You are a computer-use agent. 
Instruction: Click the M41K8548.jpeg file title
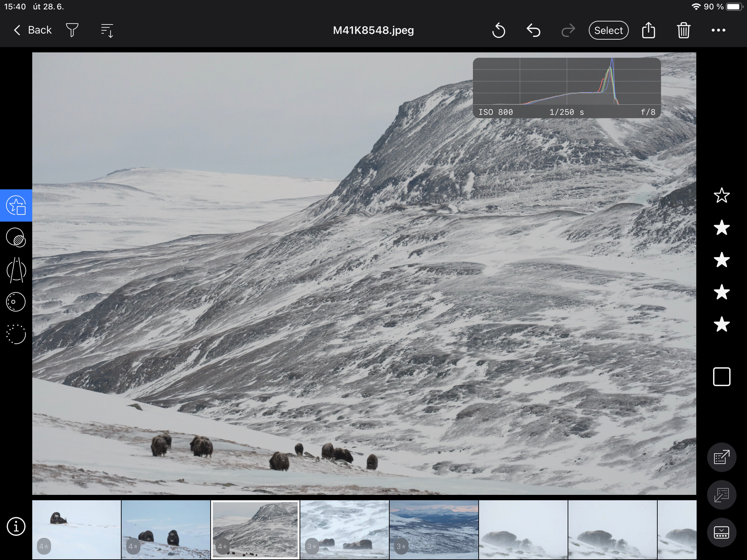point(373,30)
